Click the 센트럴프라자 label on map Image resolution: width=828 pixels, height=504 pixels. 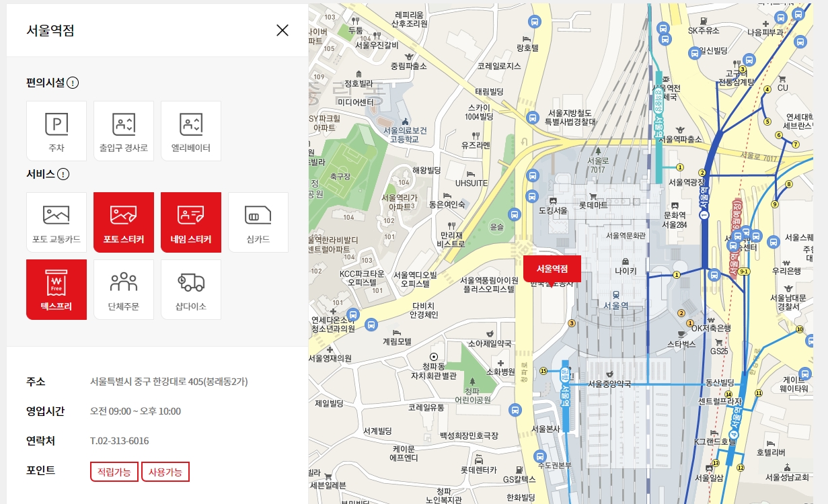point(720,401)
